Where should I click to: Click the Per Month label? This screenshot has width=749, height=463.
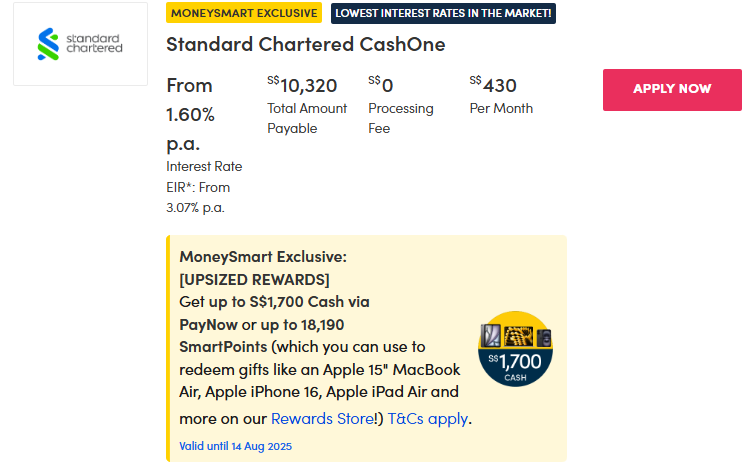tap(501, 108)
